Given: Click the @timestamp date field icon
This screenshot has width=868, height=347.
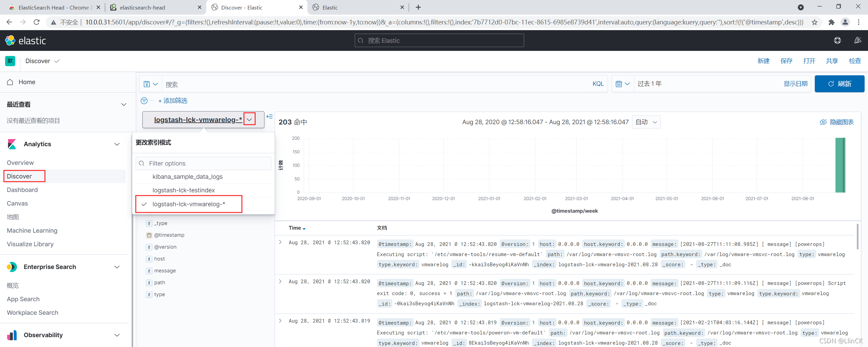Looking at the screenshot, I should pyautogui.click(x=149, y=235).
